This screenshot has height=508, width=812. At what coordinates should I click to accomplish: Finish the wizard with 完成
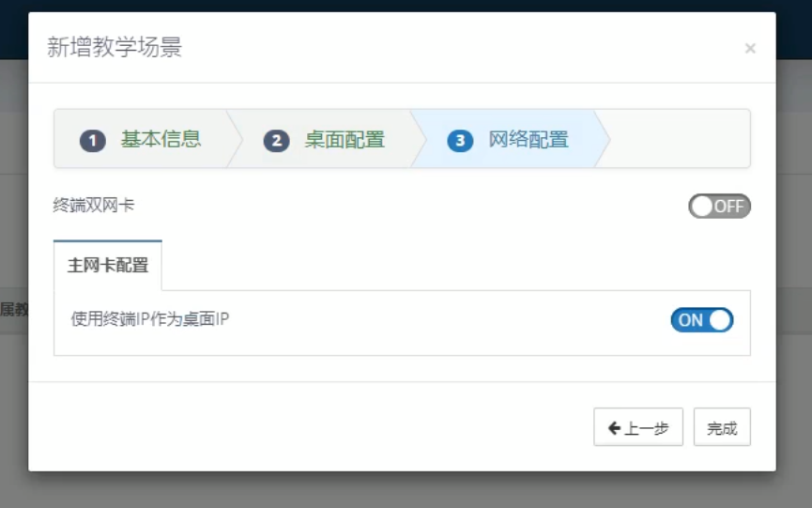(722, 428)
